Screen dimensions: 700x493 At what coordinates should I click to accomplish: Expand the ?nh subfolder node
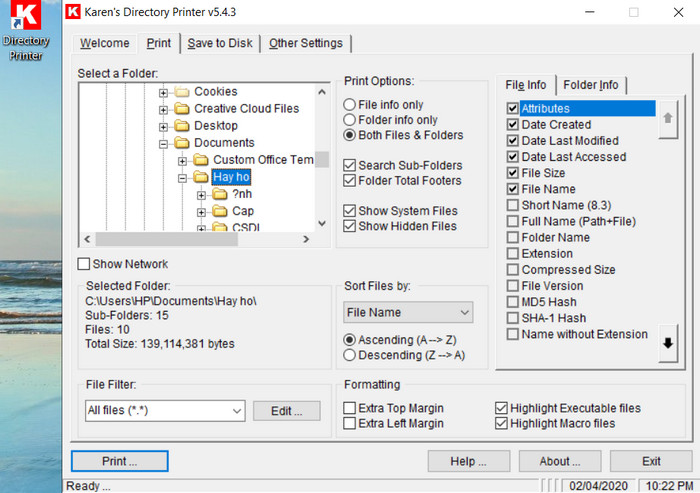201,195
